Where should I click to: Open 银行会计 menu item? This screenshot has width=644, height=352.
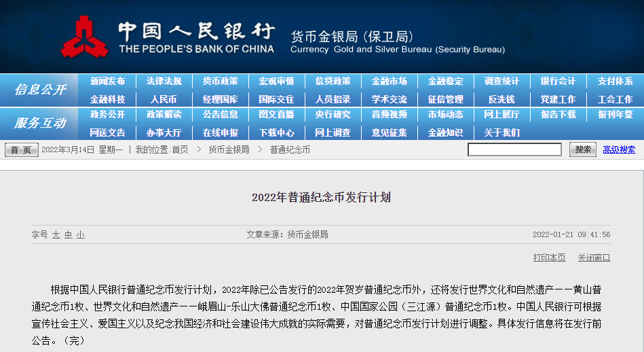point(558,82)
